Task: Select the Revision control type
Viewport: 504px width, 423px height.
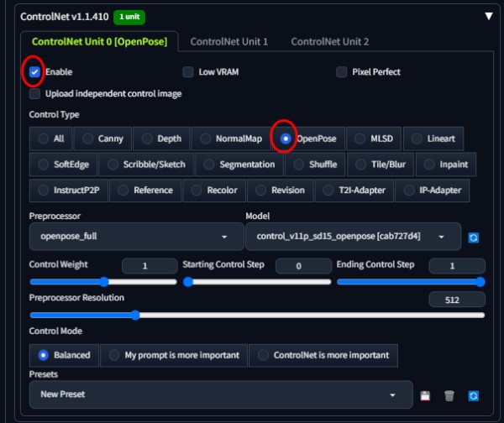Action: tap(280, 191)
